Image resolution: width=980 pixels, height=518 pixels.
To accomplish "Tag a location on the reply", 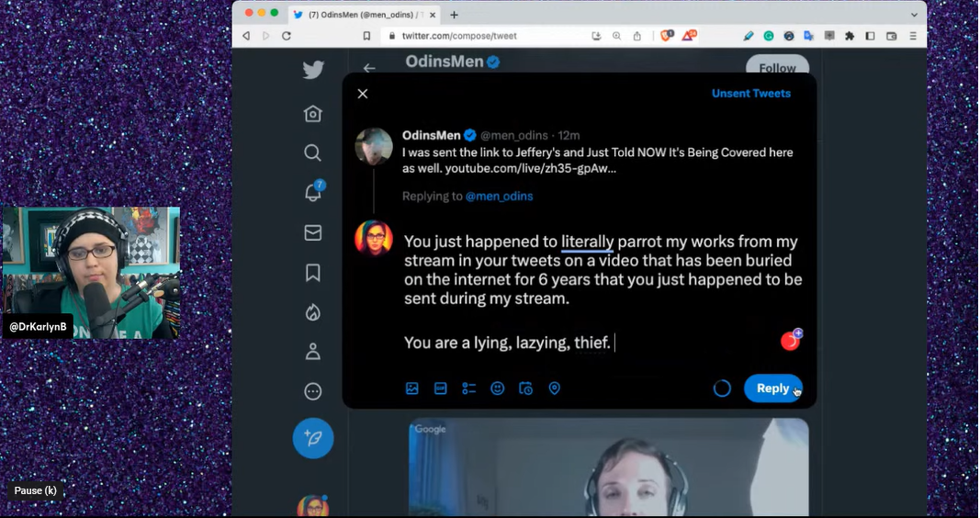I will coord(555,388).
